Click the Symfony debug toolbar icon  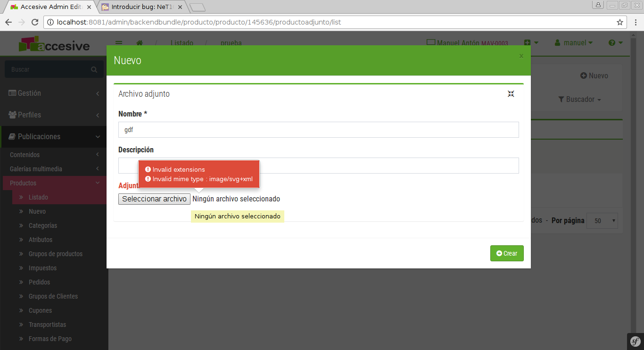pos(635,341)
